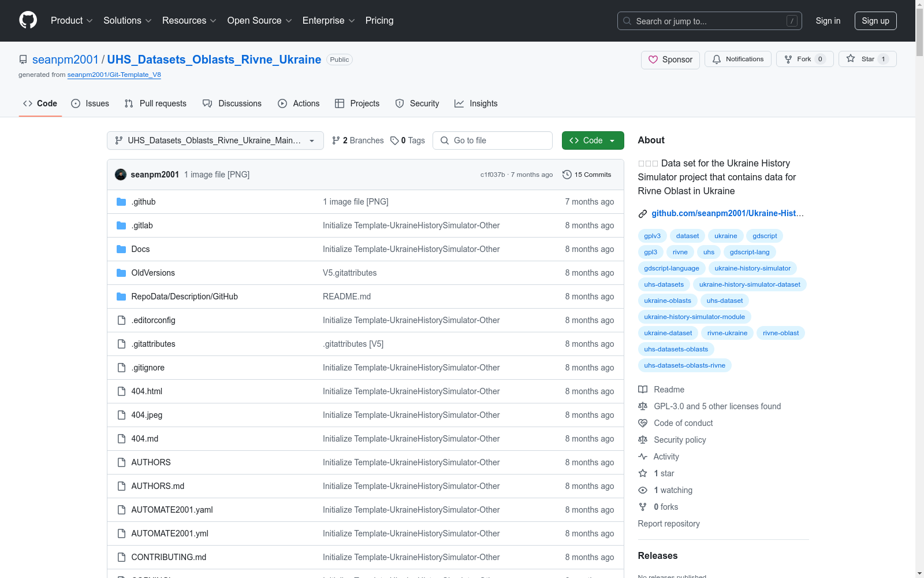Switch to the Insights tab
The width and height of the screenshot is (924, 578).
pyautogui.click(x=476, y=103)
